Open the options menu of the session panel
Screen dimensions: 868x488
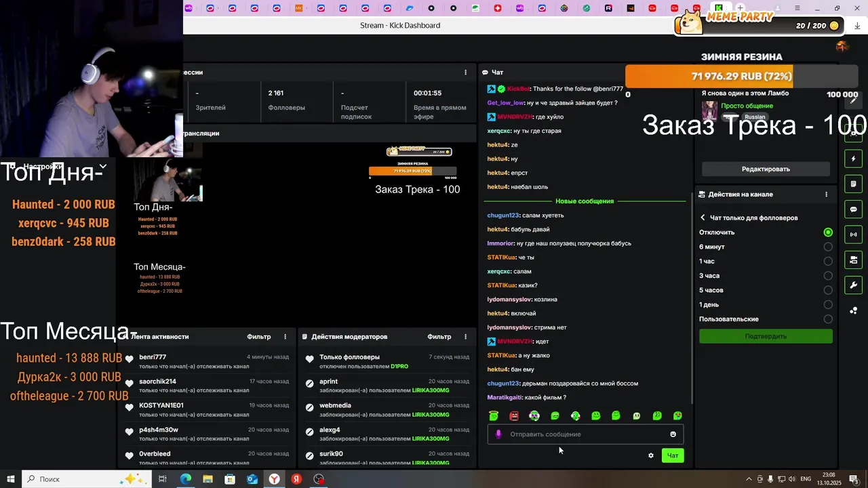coord(465,73)
